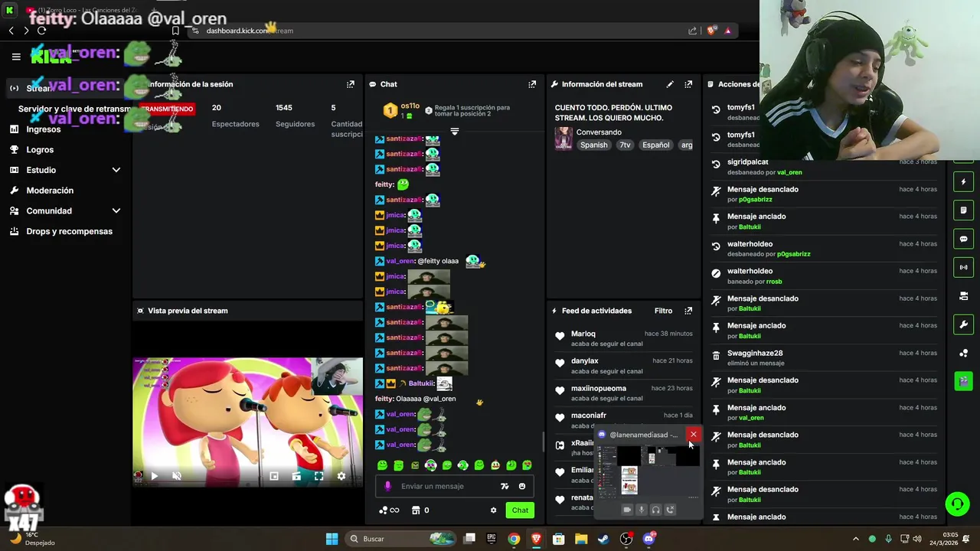Open Servidor y clave de retransmisión

tap(73, 109)
